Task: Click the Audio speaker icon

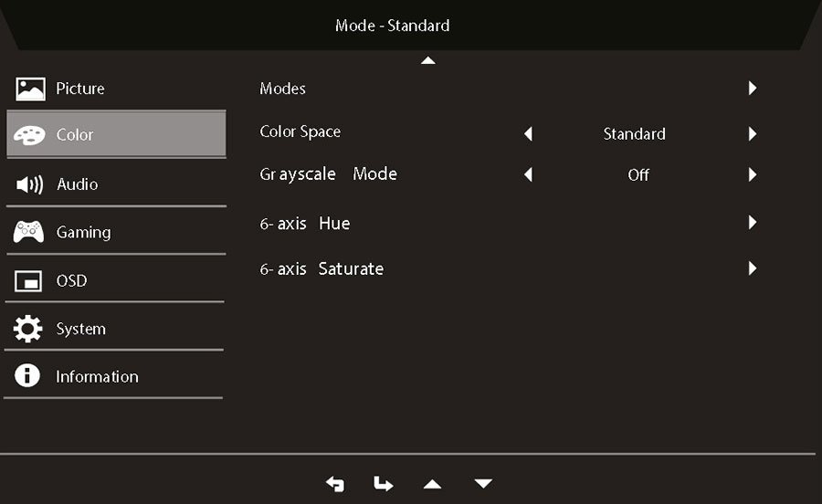Action: tap(29, 184)
